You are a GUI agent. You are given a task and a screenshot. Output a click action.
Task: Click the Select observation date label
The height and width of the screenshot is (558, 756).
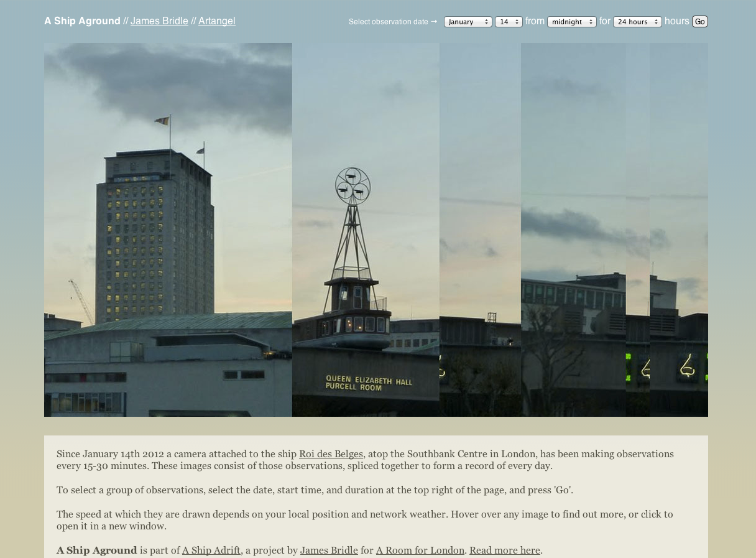pyautogui.click(x=389, y=22)
